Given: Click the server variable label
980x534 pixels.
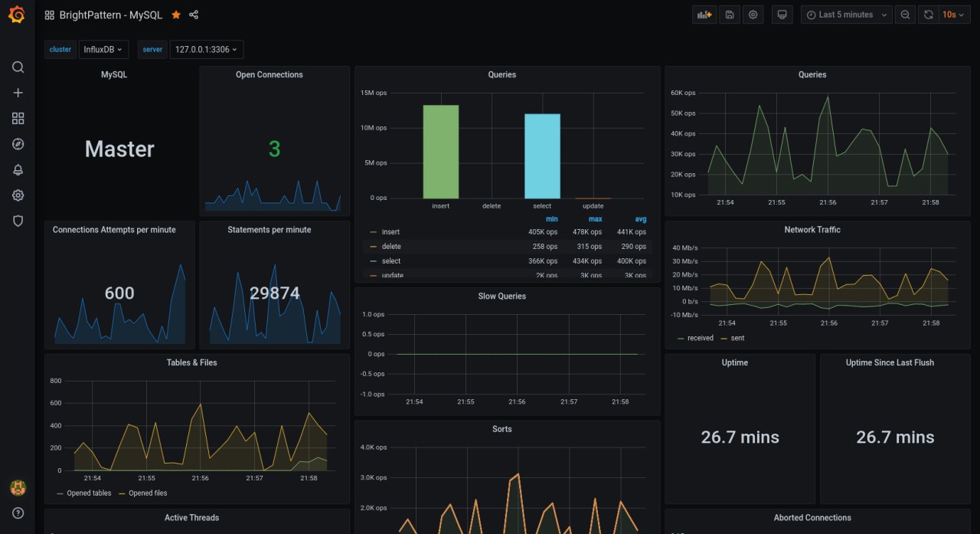Looking at the screenshot, I should pos(152,49).
